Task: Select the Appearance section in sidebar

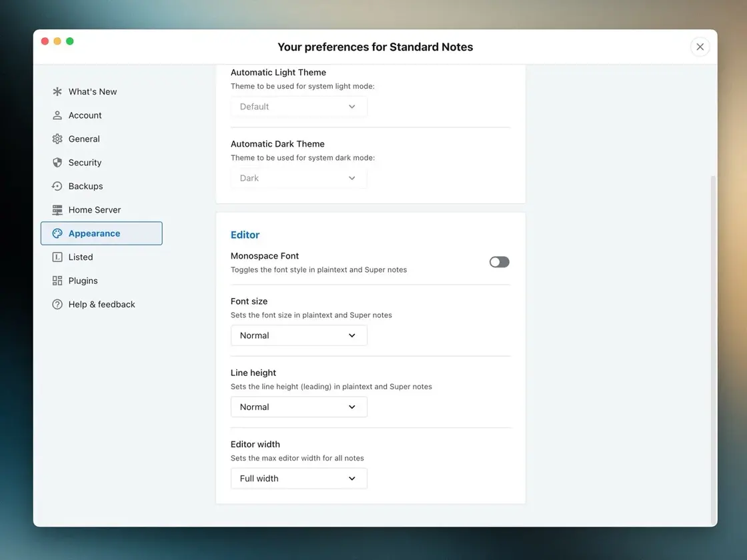Action: tap(101, 233)
